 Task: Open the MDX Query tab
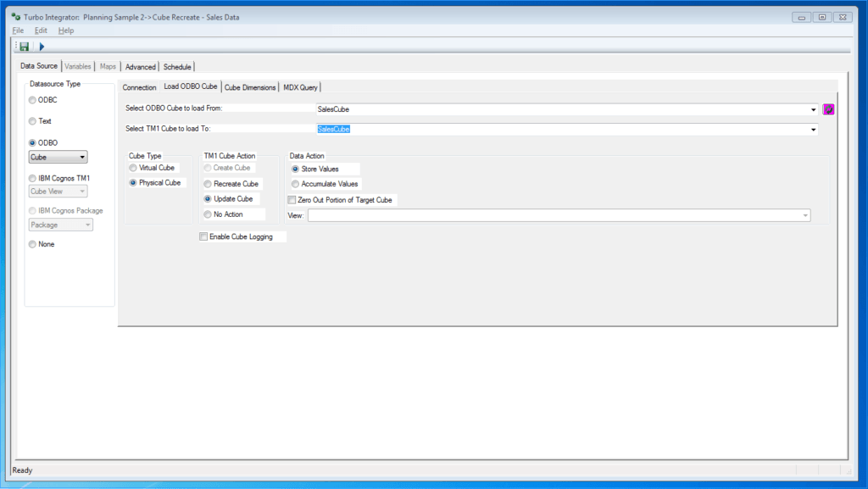pos(300,86)
